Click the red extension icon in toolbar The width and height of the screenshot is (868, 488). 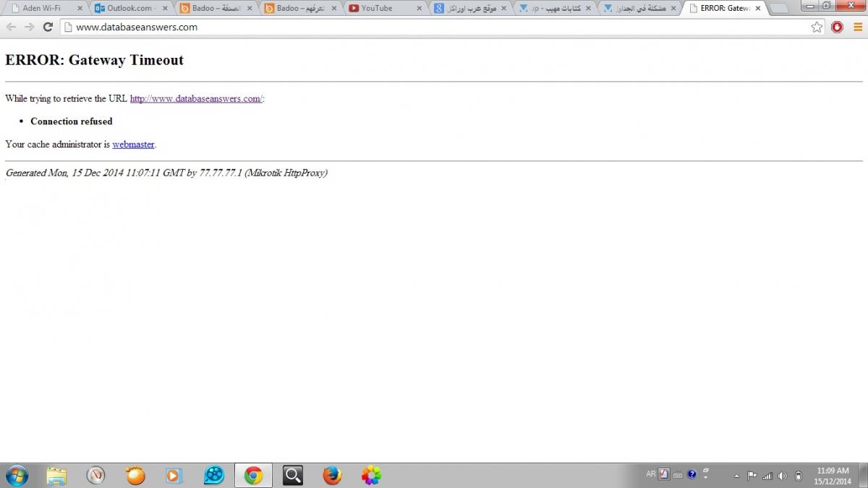(837, 27)
